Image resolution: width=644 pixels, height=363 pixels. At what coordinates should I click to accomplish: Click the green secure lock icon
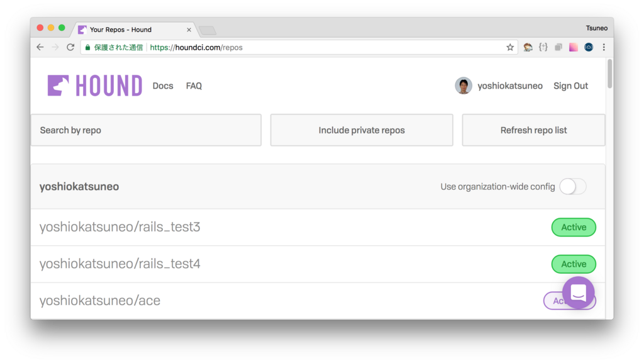click(x=87, y=47)
